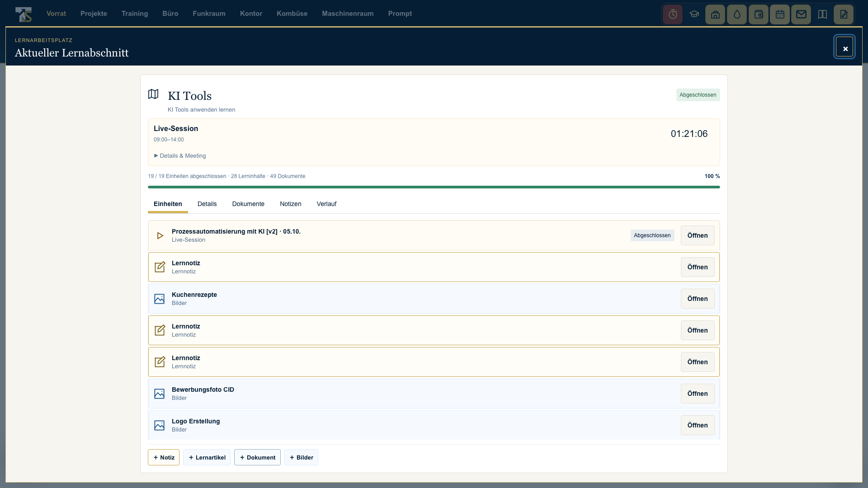868x488 pixels.
Task: Click note icon of the first Lernnotiz row
Action: (160, 267)
